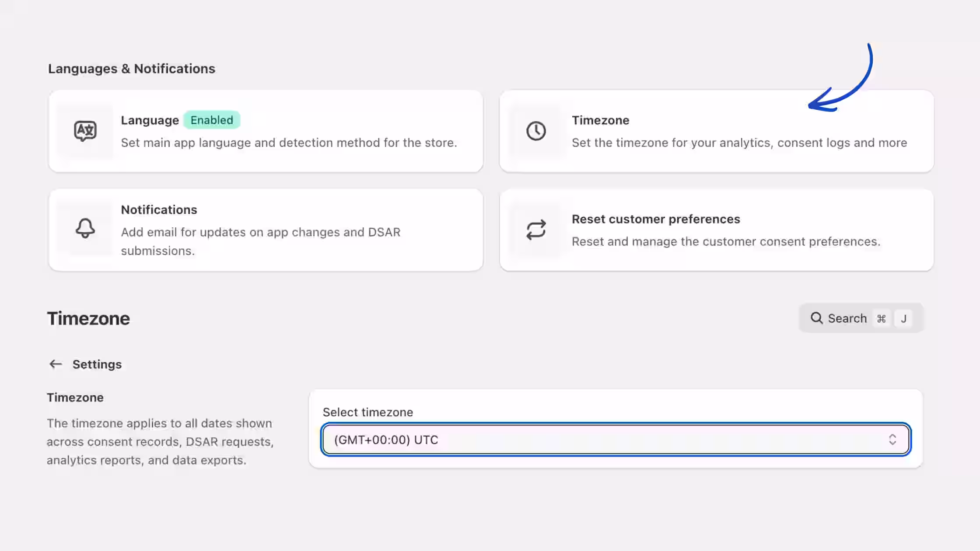This screenshot has width=980, height=551.
Task: Click 'Set main app language' description
Action: click(x=289, y=143)
